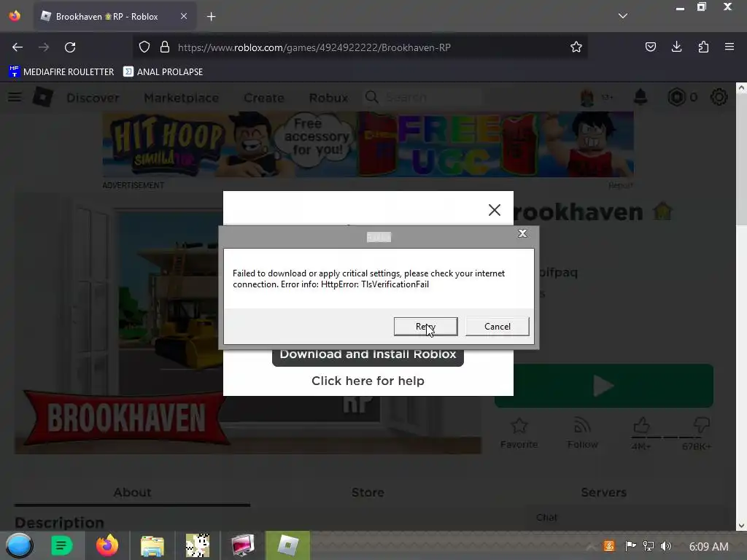The height and width of the screenshot is (560, 747).
Task: Select the Brookhaven RP - Roblox tab
Action: pyautogui.click(x=115, y=16)
